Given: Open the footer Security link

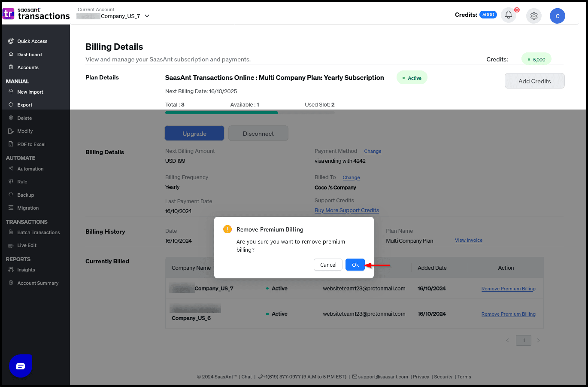Looking at the screenshot, I should click(x=443, y=377).
